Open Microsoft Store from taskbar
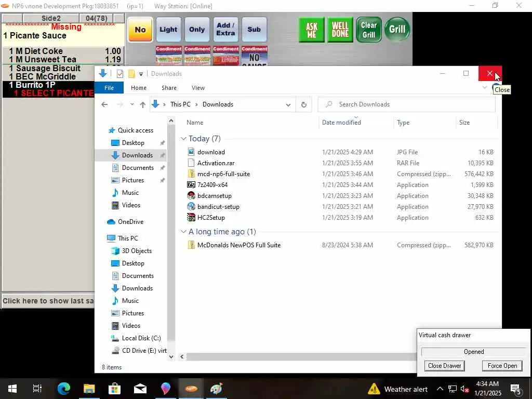The image size is (532, 399). pos(114,389)
